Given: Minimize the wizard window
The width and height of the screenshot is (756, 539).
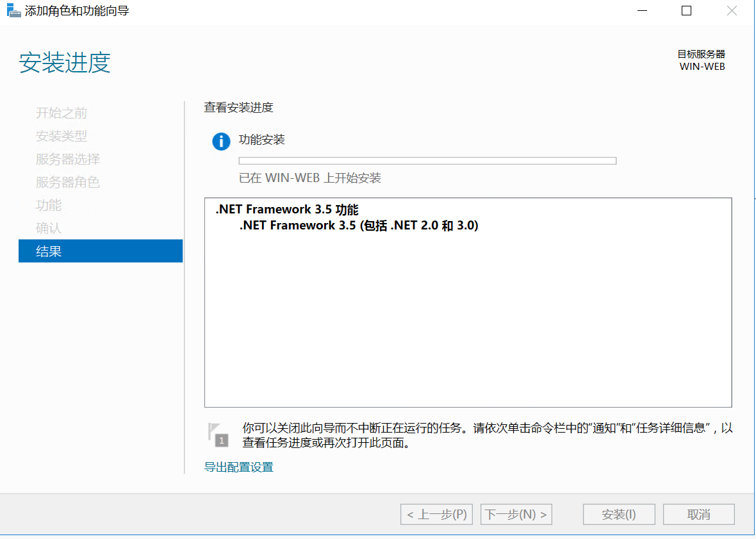Looking at the screenshot, I should (641, 11).
